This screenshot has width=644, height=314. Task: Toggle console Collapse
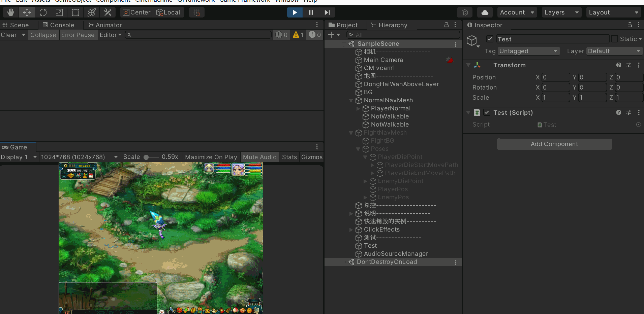coord(43,35)
